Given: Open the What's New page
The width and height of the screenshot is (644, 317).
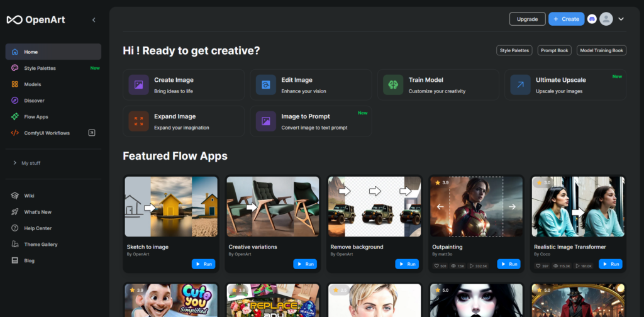Looking at the screenshot, I should click(38, 212).
